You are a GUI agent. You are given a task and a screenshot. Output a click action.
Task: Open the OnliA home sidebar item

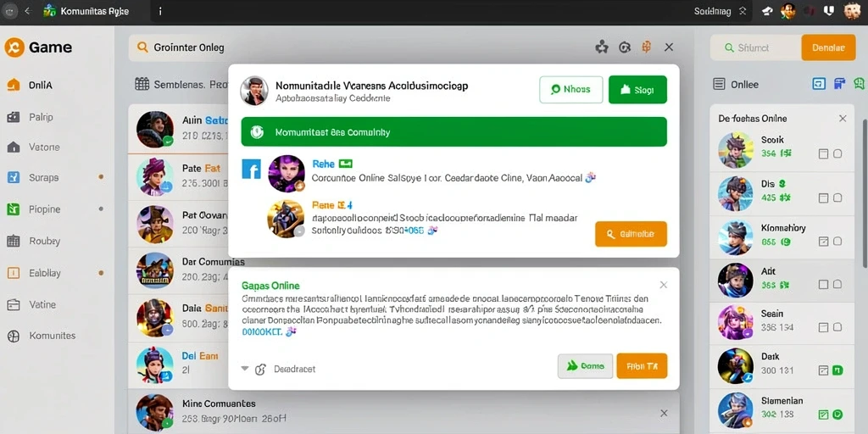pyautogui.click(x=31, y=86)
